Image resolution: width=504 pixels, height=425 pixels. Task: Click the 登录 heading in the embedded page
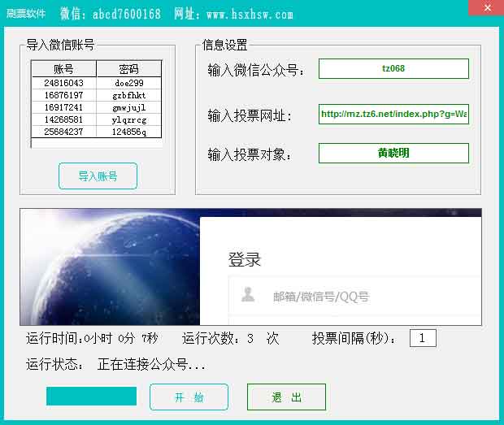(245, 259)
